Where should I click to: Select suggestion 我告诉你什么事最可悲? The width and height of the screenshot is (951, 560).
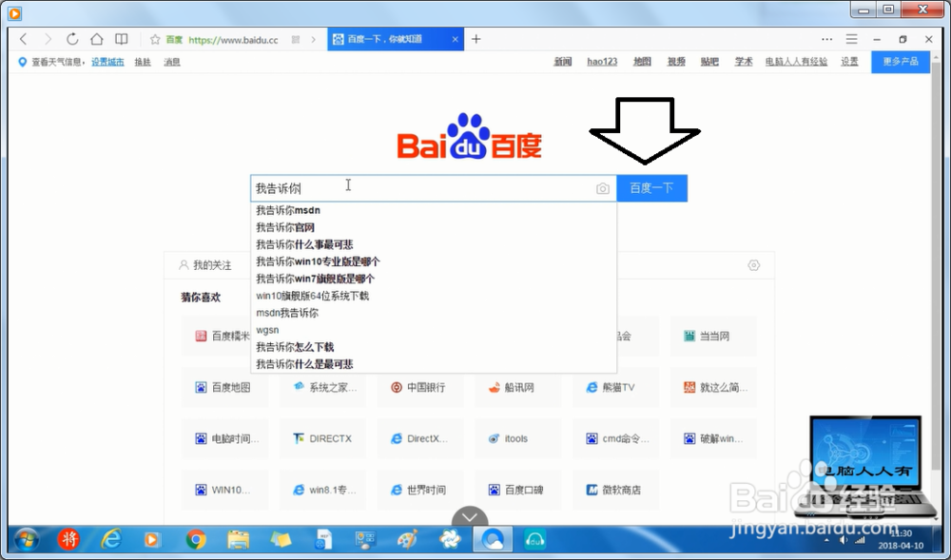(434, 244)
